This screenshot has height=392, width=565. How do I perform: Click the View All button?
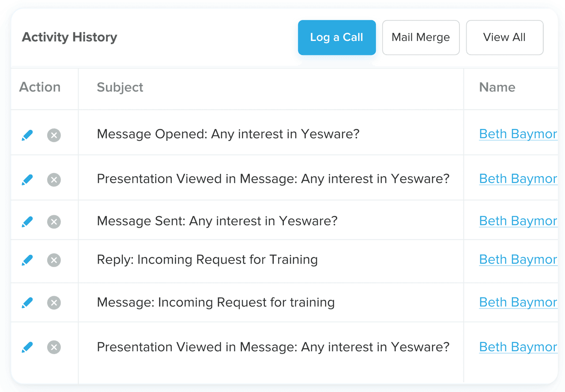tap(504, 38)
